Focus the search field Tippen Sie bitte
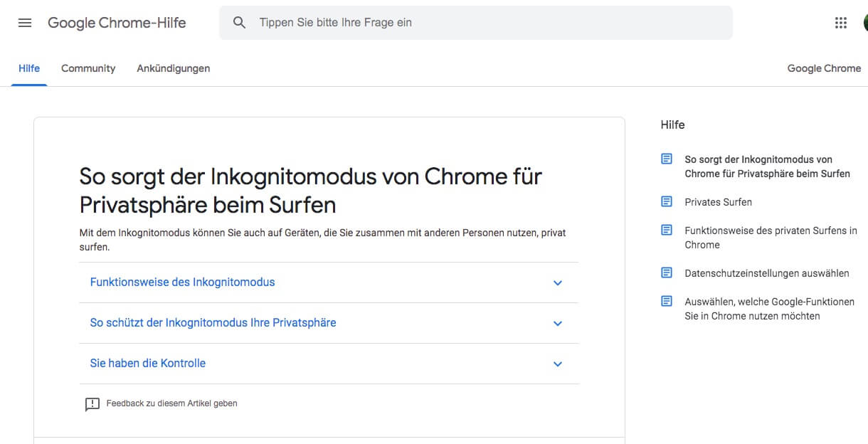868x444 pixels. pyautogui.click(x=475, y=23)
